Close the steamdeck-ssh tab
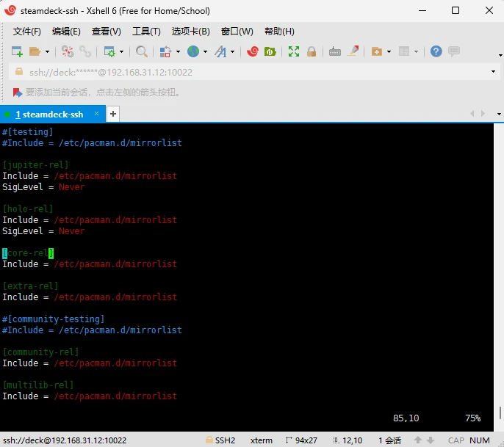 pos(96,113)
